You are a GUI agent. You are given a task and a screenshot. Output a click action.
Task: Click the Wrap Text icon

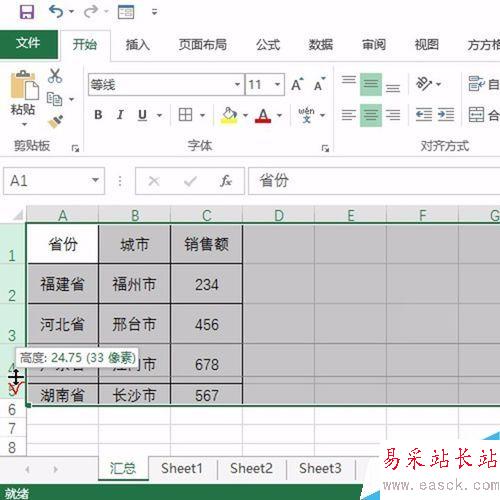pos(476,84)
